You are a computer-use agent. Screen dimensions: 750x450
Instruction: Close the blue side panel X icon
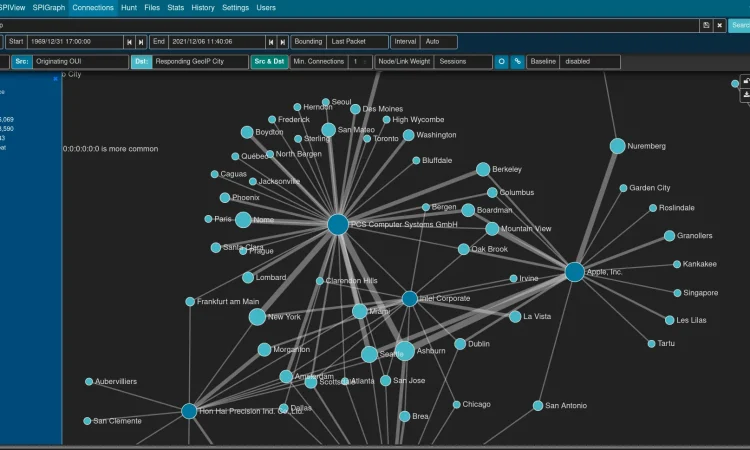[x=55, y=78]
